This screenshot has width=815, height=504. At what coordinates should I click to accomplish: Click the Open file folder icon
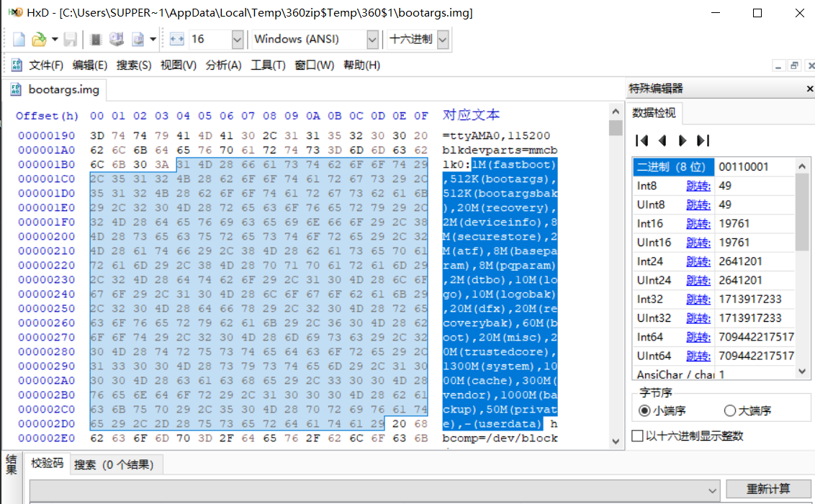[x=38, y=40]
